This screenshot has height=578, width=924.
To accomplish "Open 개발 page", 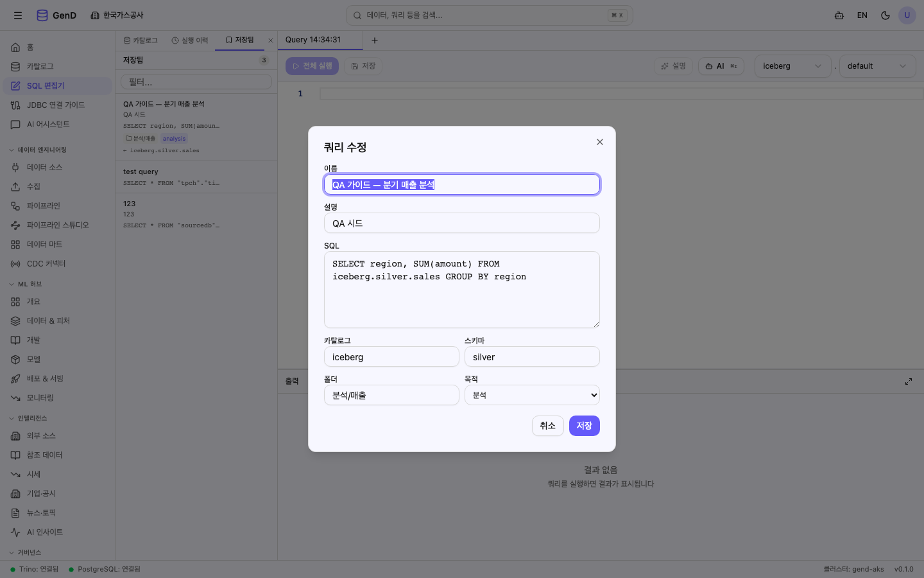I will pyautogui.click(x=58, y=340).
